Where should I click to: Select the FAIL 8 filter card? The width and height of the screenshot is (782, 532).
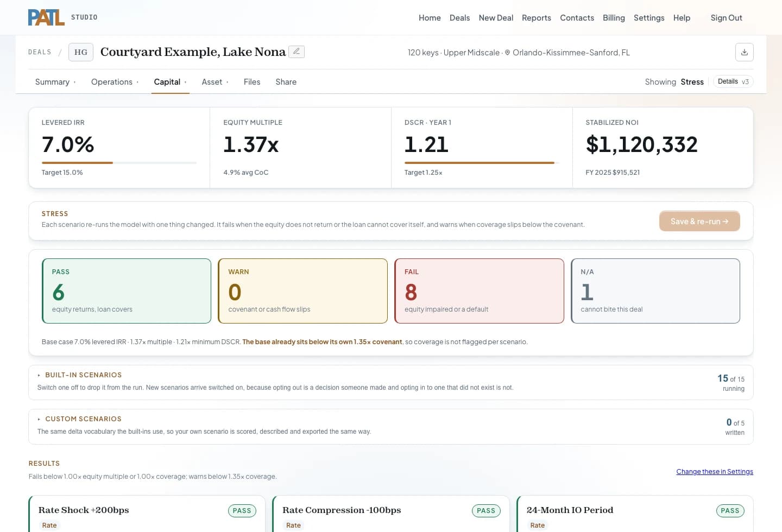(479, 291)
